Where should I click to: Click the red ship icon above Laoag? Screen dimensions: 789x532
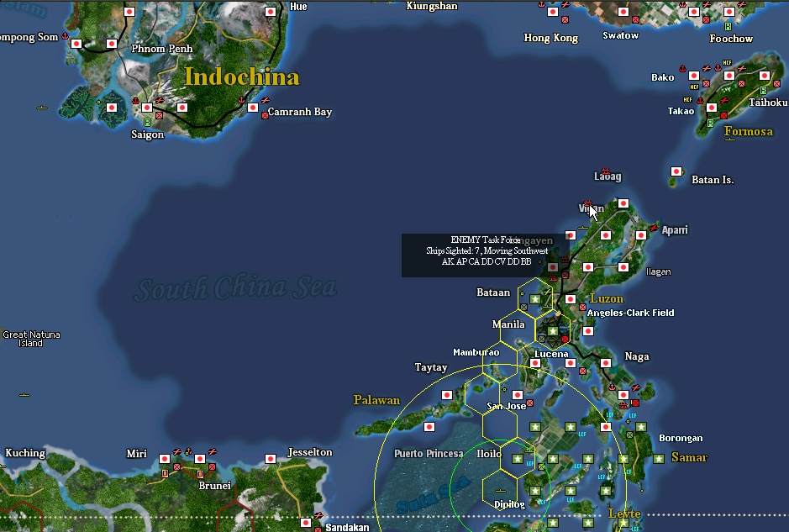tap(605, 171)
